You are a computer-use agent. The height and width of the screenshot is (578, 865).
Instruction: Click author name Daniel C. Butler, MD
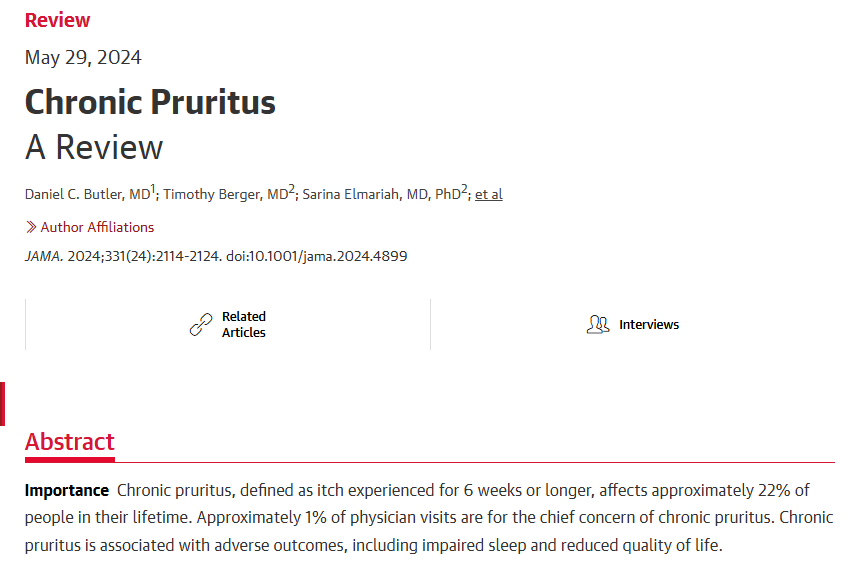coord(88,194)
